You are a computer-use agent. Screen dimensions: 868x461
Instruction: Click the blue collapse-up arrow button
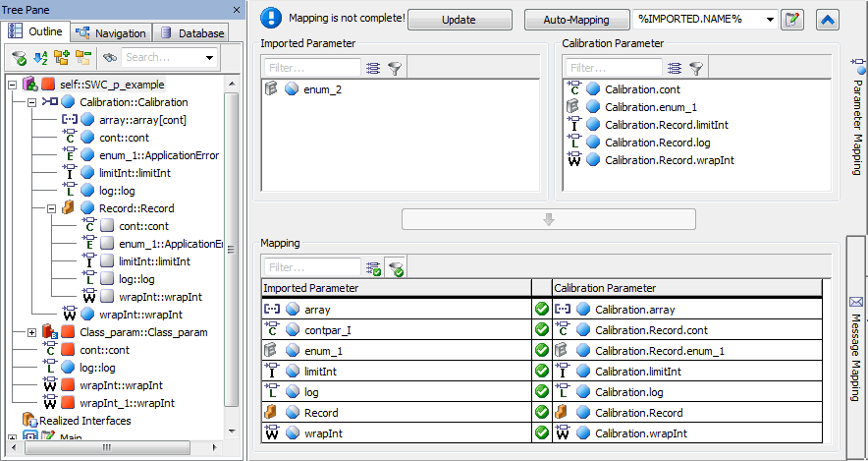pos(828,20)
